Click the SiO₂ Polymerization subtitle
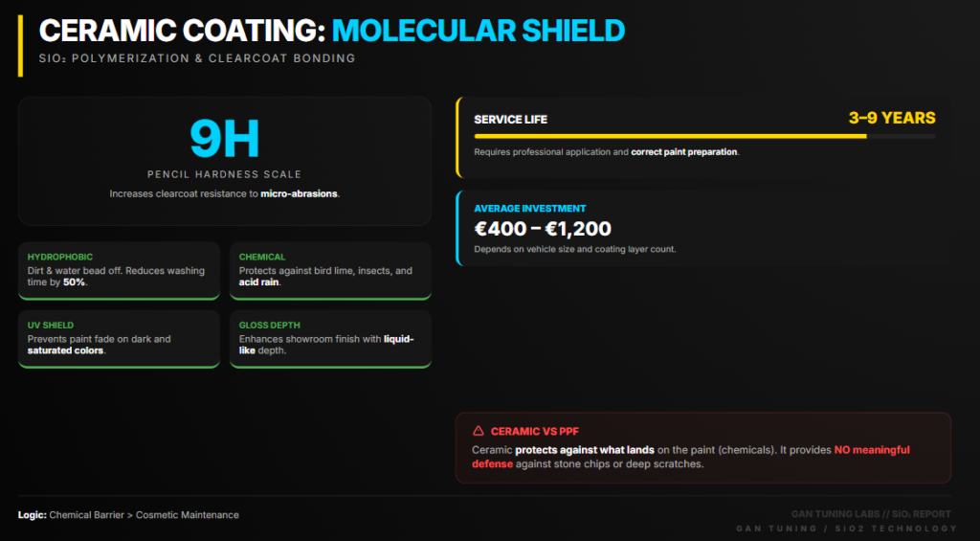The image size is (980, 541). [x=197, y=58]
